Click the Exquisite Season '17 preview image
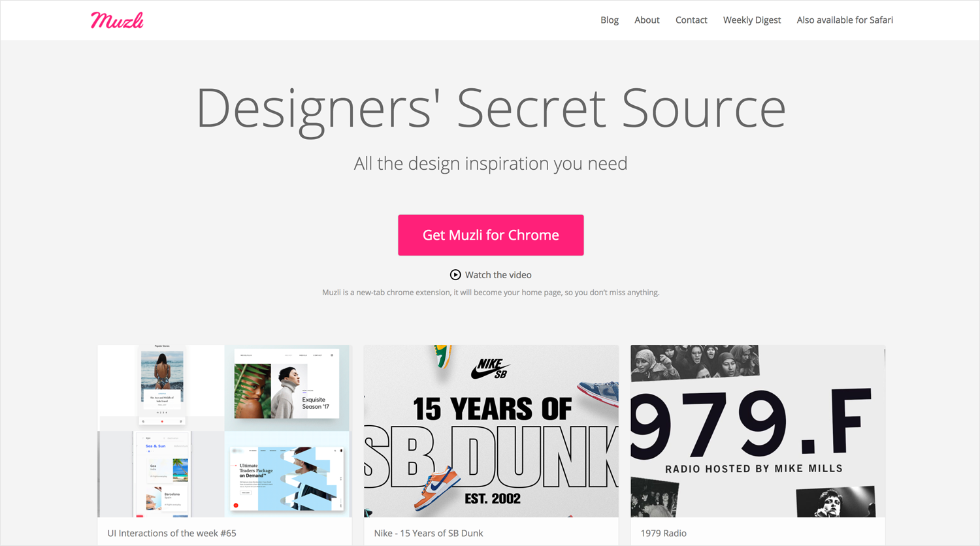Image resolution: width=980 pixels, height=546 pixels. point(287,388)
